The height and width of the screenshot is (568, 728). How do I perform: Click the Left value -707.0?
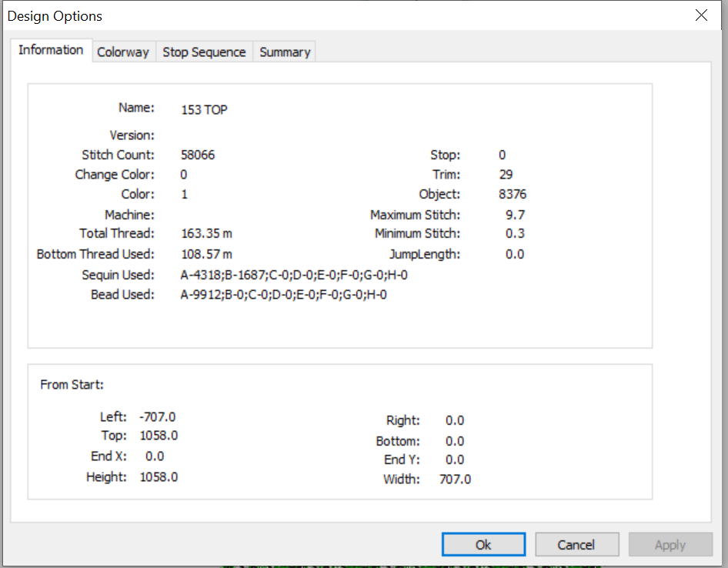[x=158, y=416]
